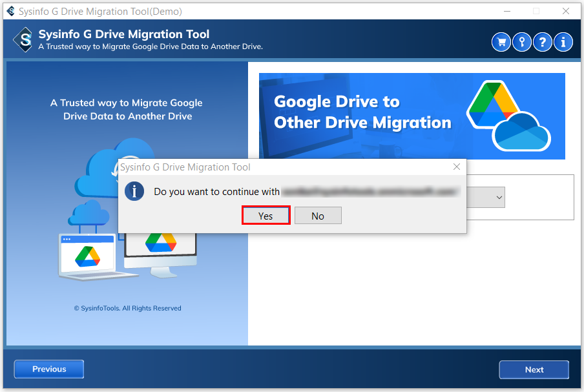This screenshot has height=392, width=584.
Task: Click the Drive icon on the monitor illustration
Action: coord(161,242)
